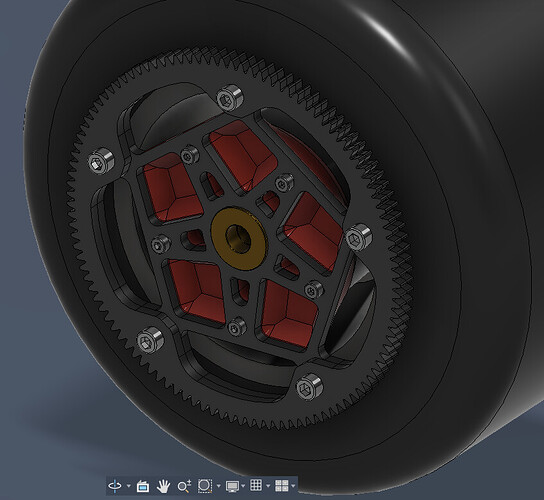The width and height of the screenshot is (544, 500).
Task: Choose the Zoom magnifier tool
Action: click(x=184, y=486)
